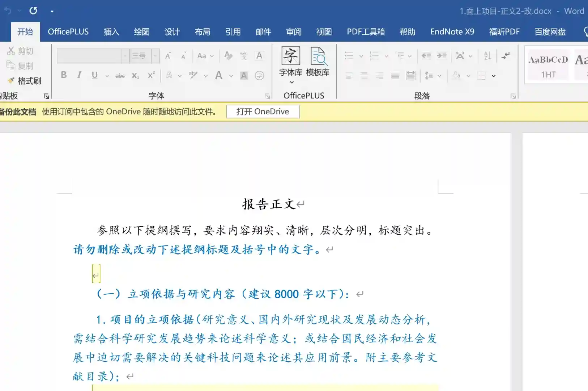Screen dimensions: 588x391
Task: Click the sort A-Z icon
Action: click(x=487, y=56)
